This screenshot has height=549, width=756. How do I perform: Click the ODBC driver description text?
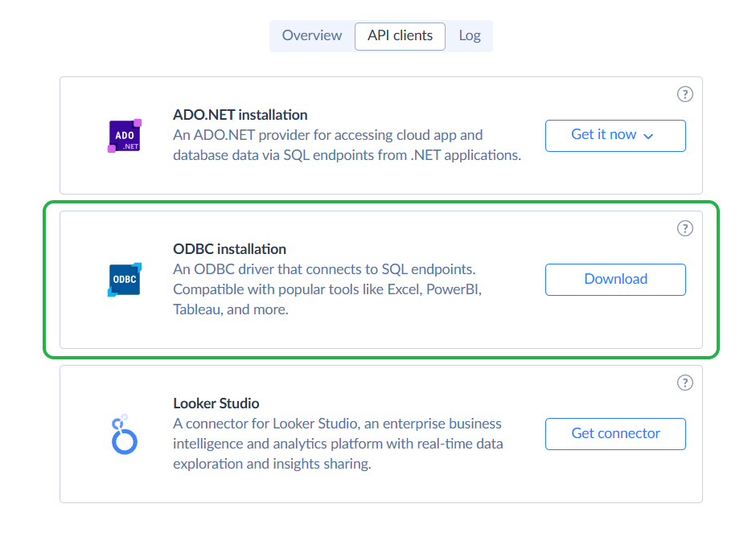pyautogui.click(x=327, y=289)
